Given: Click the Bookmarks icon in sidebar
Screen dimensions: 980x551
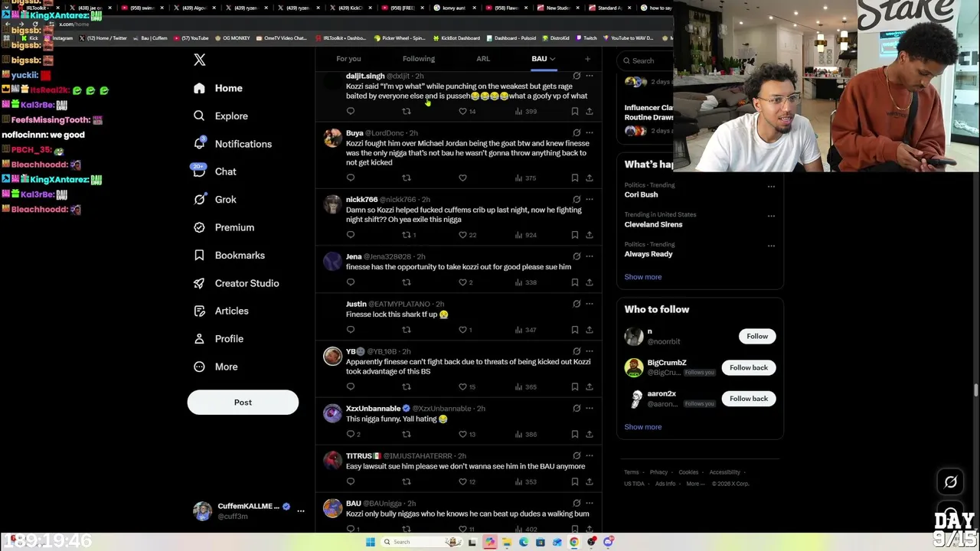Looking at the screenshot, I should tap(199, 255).
